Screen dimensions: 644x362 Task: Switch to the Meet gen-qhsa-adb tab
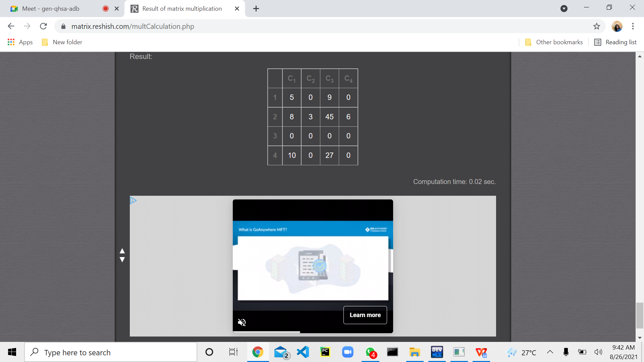point(50,9)
